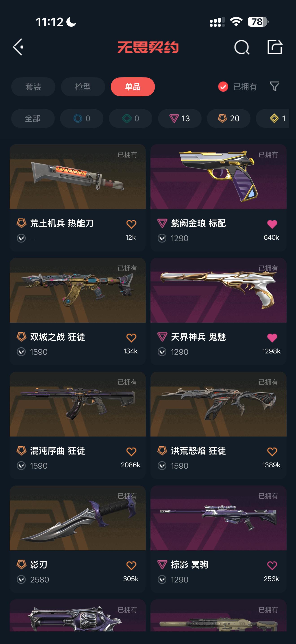Switch to the 枪型 tab
This screenshot has height=644, width=296.
point(83,87)
